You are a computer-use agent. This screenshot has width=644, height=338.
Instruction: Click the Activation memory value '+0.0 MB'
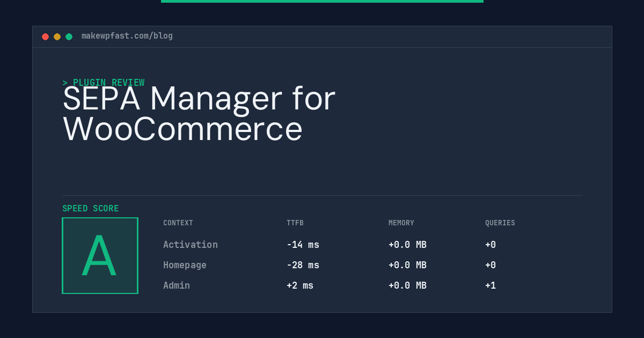(407, 245)
